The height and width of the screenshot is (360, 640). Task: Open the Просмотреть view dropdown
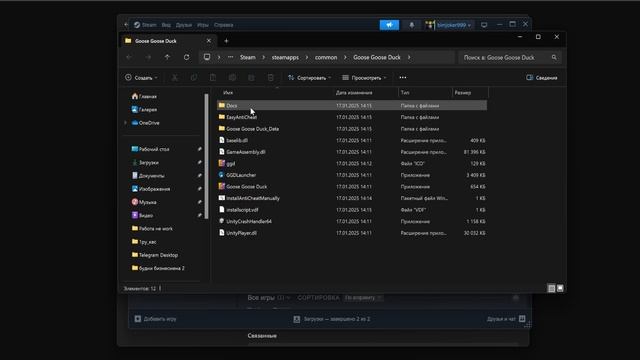point(364,78)
